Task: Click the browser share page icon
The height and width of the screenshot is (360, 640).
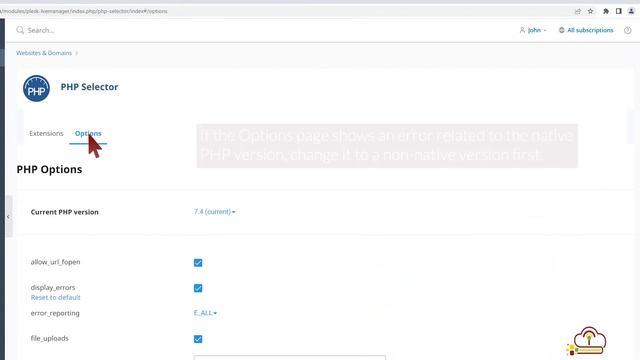Action: pyautogui.click(x=578, y=11)
